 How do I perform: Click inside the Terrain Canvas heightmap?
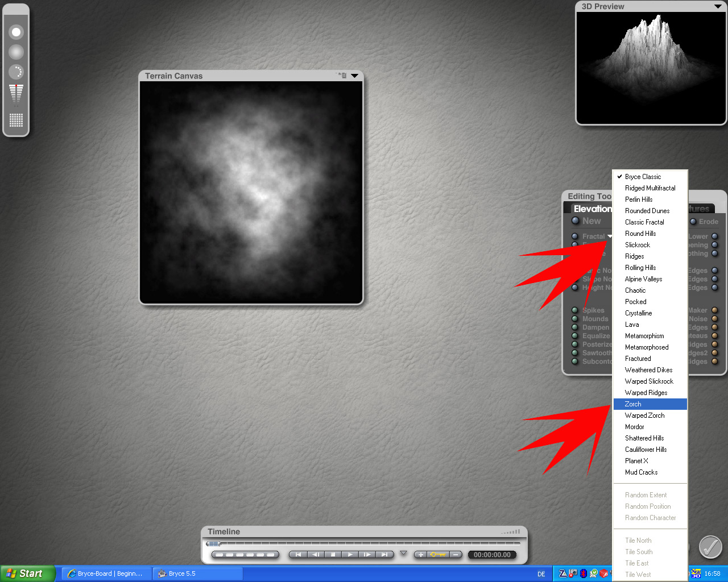251,192
